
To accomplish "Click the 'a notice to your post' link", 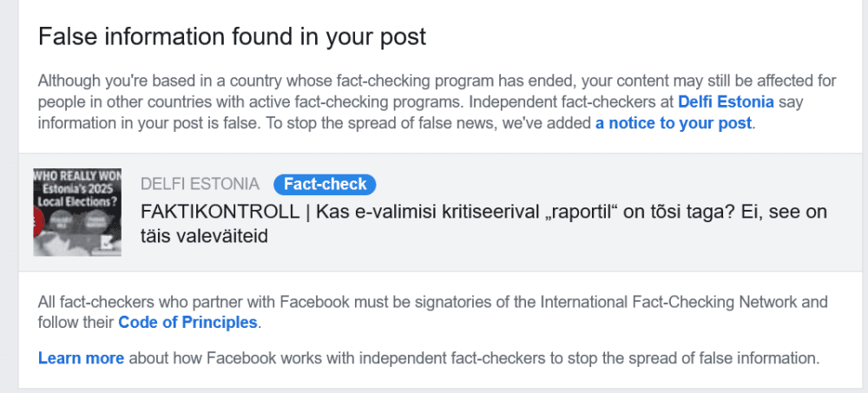I will coord(673,122).
